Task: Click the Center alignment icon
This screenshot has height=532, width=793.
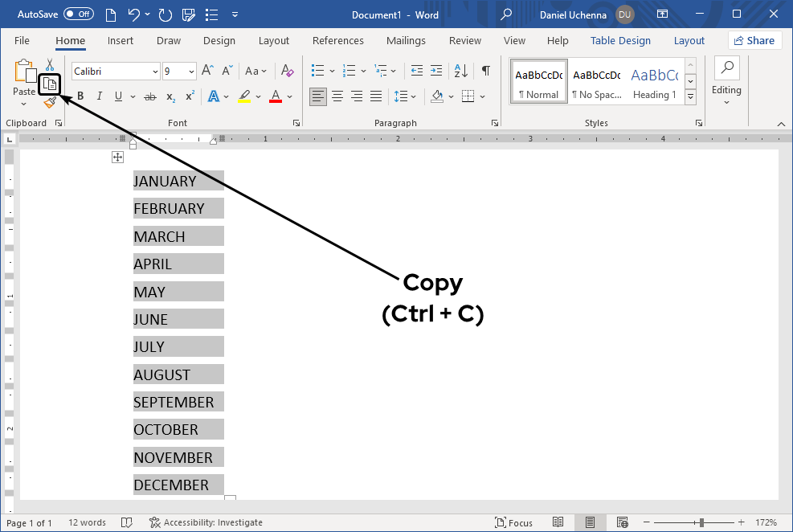Action: point(337,96)
